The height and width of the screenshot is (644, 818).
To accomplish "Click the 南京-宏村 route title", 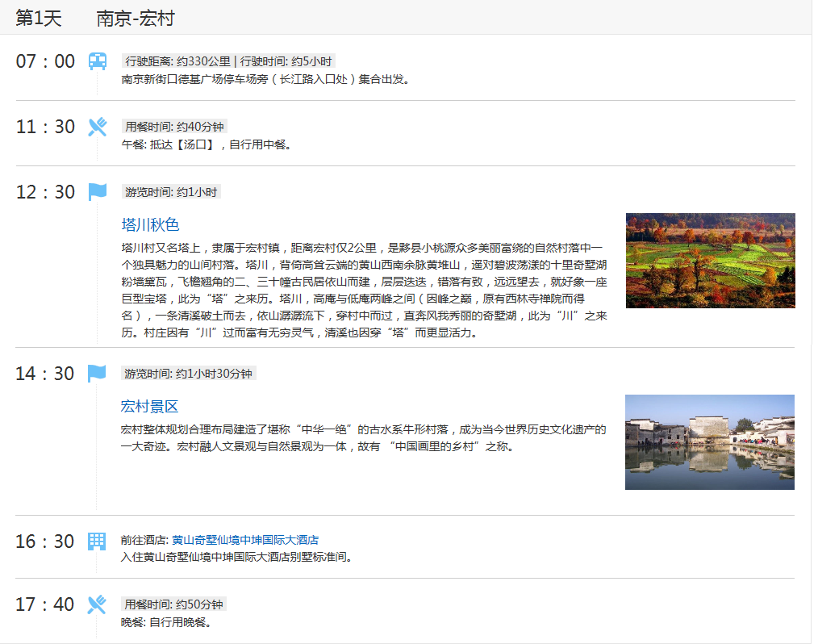I will (135, 19).
